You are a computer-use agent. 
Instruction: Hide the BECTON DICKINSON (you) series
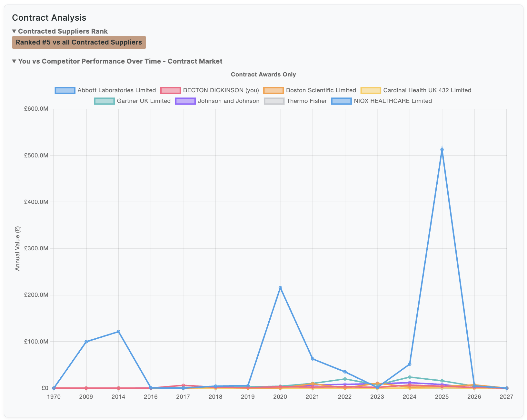pos(210,90)
